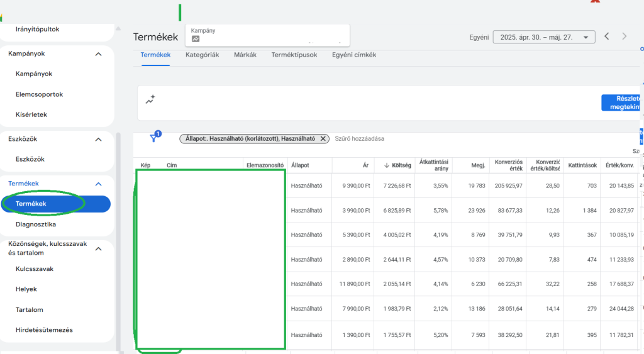The image size is (644, 354).
Task: Click the insights sparkle trend icon
Action: pos(150,100)
